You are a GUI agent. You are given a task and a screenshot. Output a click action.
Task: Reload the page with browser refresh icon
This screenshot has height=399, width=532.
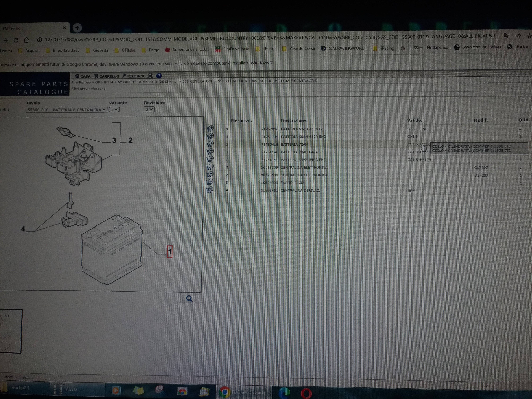point(16,40)
